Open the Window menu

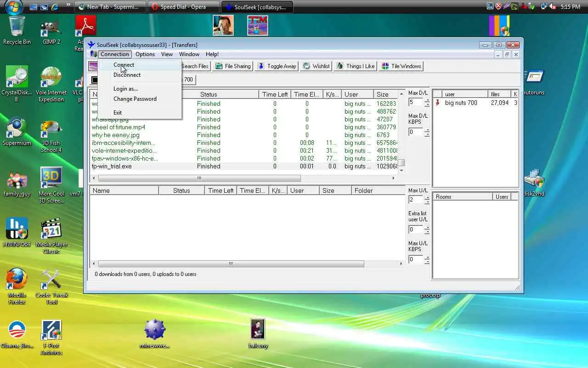pyautogui.click(x=189, y=54)
